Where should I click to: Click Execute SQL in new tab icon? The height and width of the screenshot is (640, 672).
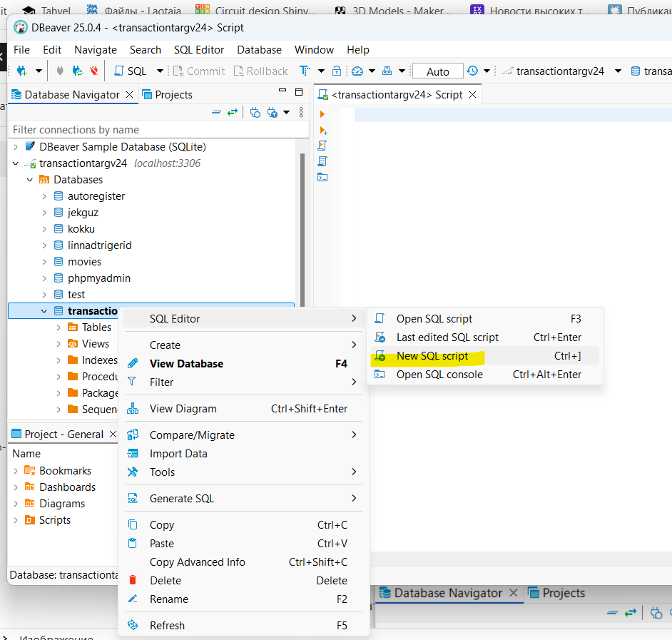(x=323, y=131)
